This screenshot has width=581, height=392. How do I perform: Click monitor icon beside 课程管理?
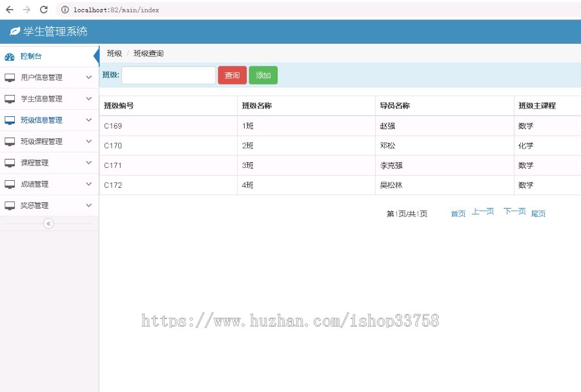[x=10, y=163]
